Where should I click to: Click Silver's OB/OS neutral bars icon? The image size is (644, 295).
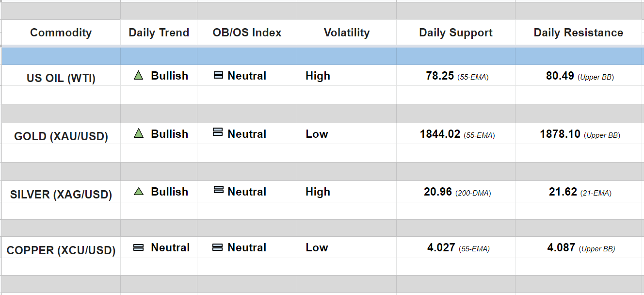point(218,190)
